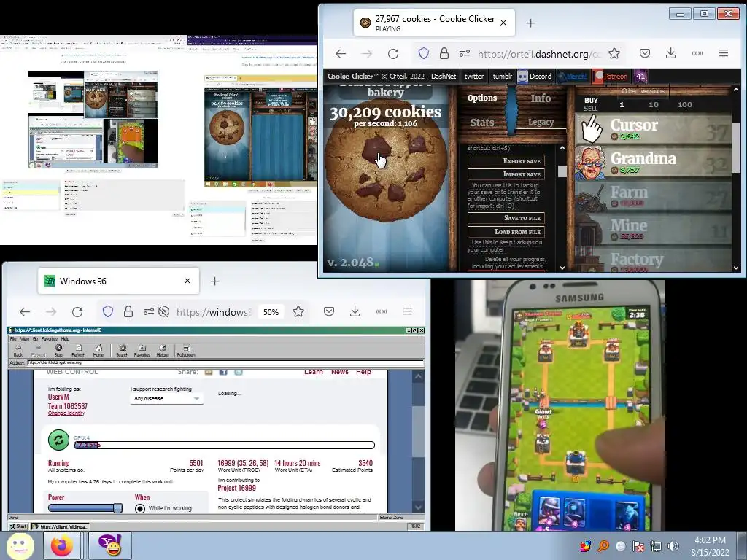Click the volume speaker icon in system tray
The width and height of the screenshot is (747, 560).
tap(673, 546)
